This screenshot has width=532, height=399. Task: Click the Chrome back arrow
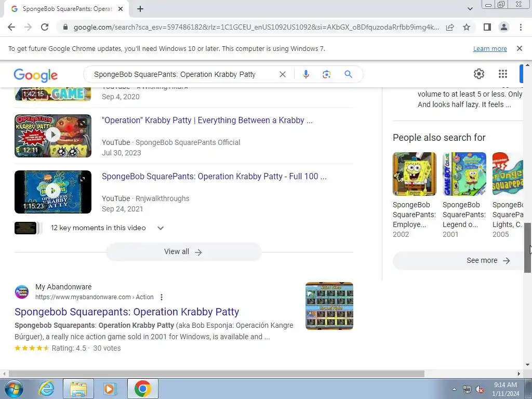(x=11, y=27)
